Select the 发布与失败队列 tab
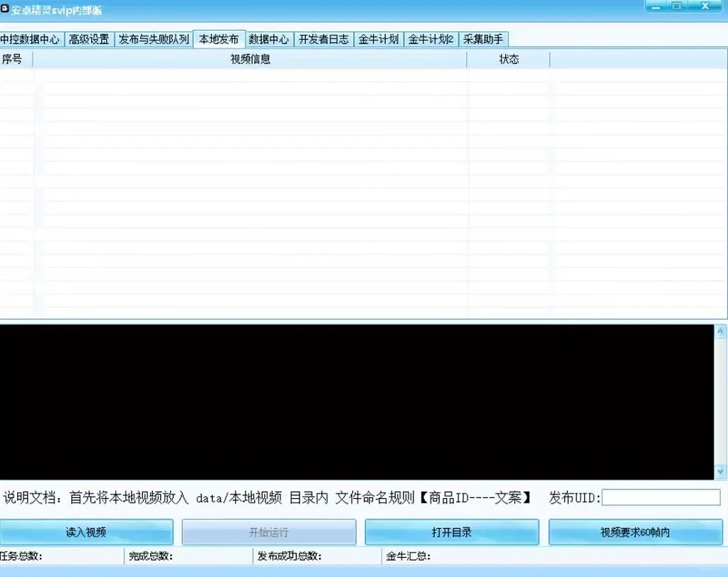The image size is (728, 577). [x=154, y=39]
